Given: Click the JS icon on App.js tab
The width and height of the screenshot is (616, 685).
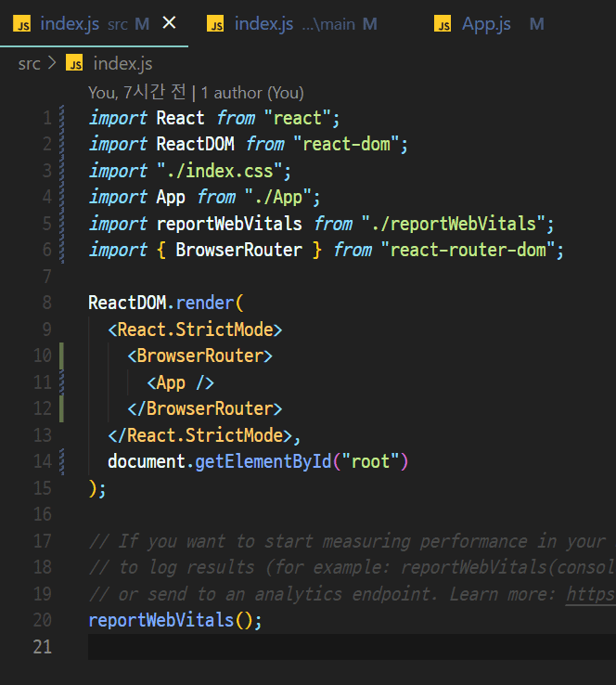Looking at the screenshot, I should (443, 23).
